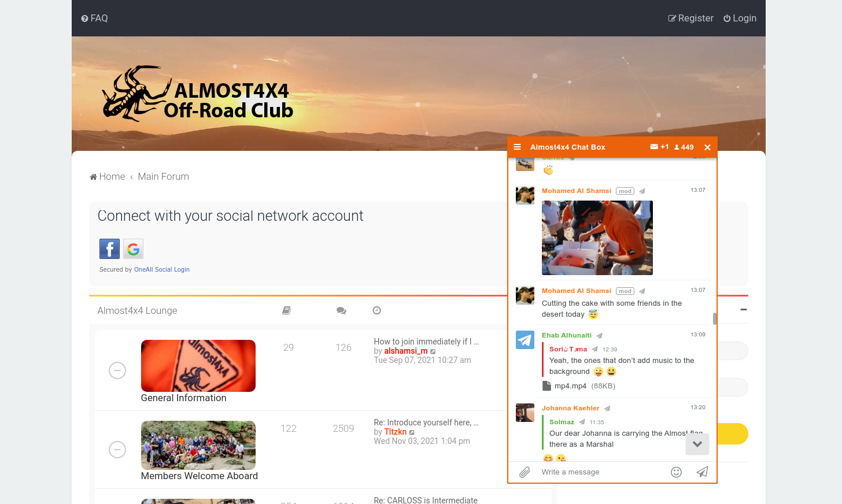
Task: Download mp4.mp4 file attachment
Action: point(578,386)
